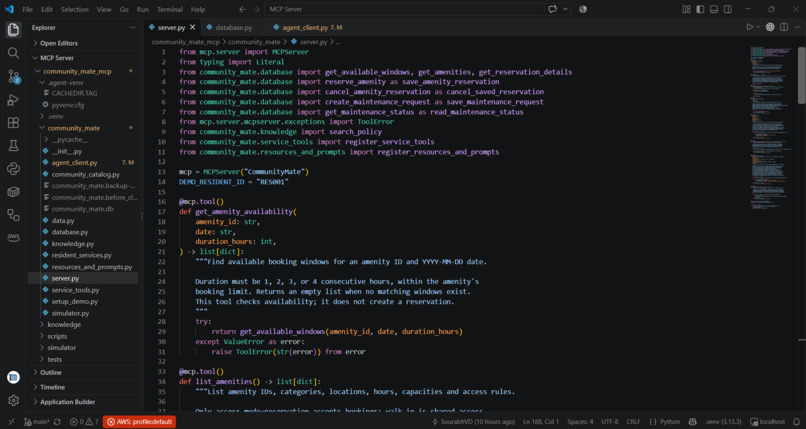Image resolution: width=806 pixels, height=429 pixels.
Task: Open the Selection menu
Action: (75, 9)
